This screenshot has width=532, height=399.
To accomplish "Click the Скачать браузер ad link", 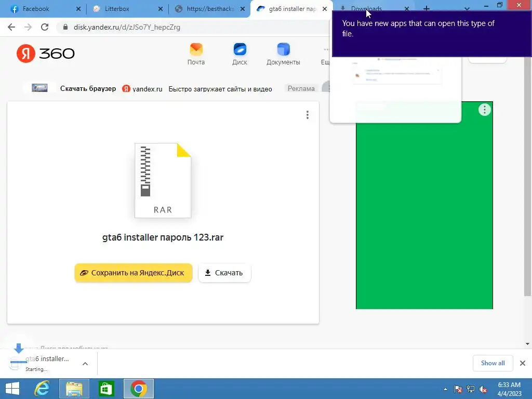I will [88, 88].
